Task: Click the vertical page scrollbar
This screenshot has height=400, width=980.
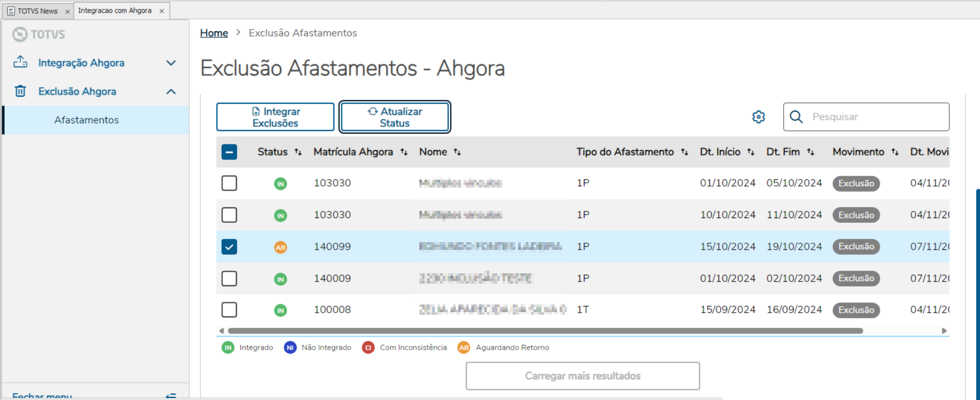Action: point(977,294)
